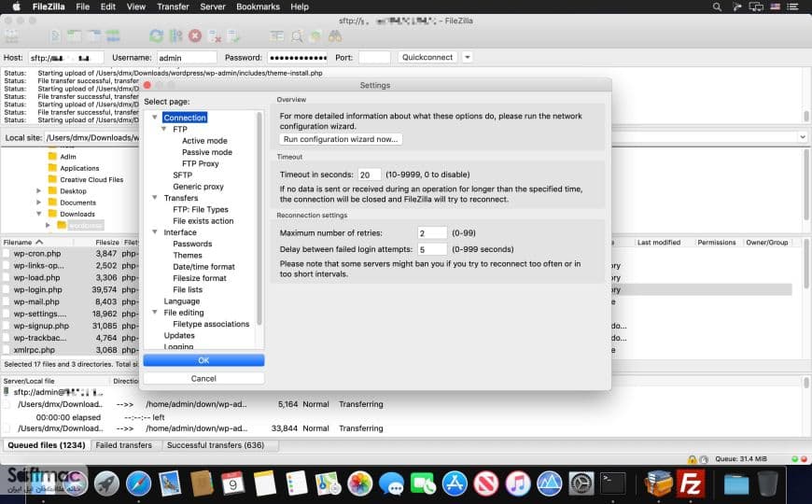Image resolution: width=812 pixels, height=504 pixels.
Task: Click Delay between failed login attempts field
Action: click(432, 250)
